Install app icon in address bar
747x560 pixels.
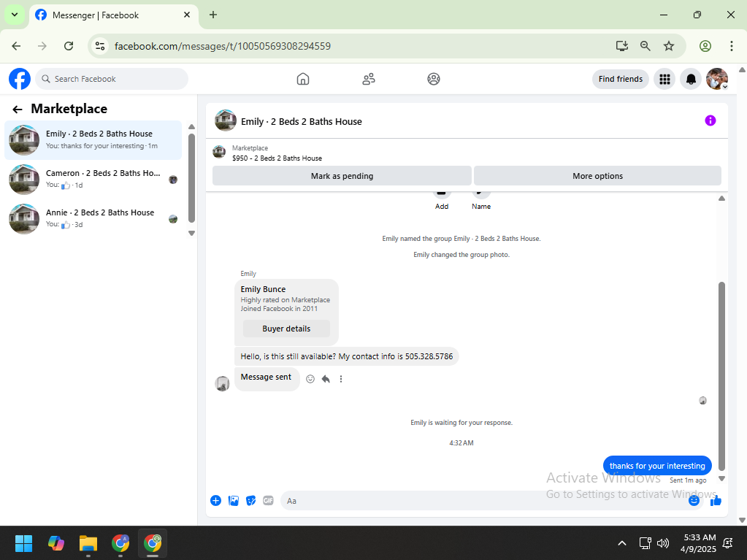coord(621,46)
